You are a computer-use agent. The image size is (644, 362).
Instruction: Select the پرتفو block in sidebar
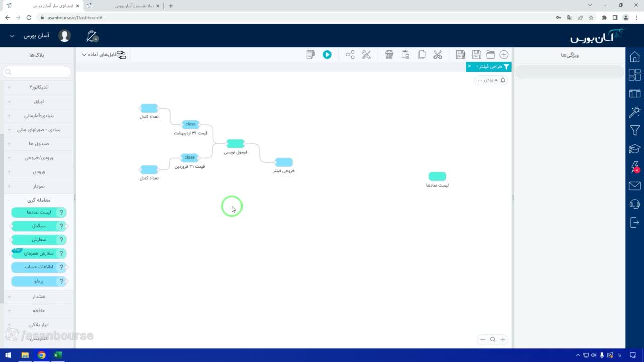[x=39, y=281]
